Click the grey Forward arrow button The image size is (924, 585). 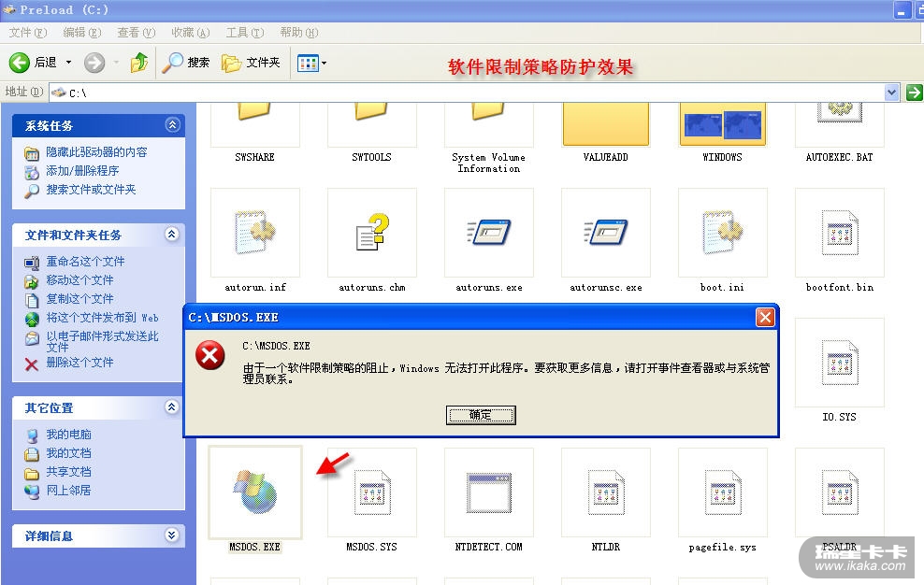pos(94,63)
